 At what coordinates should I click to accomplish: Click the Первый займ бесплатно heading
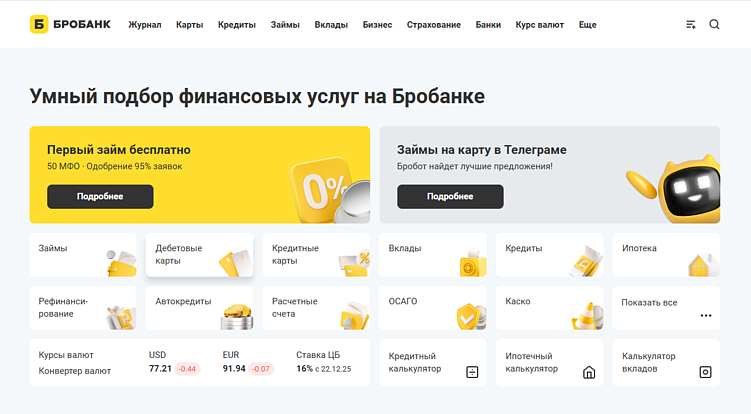119,150
